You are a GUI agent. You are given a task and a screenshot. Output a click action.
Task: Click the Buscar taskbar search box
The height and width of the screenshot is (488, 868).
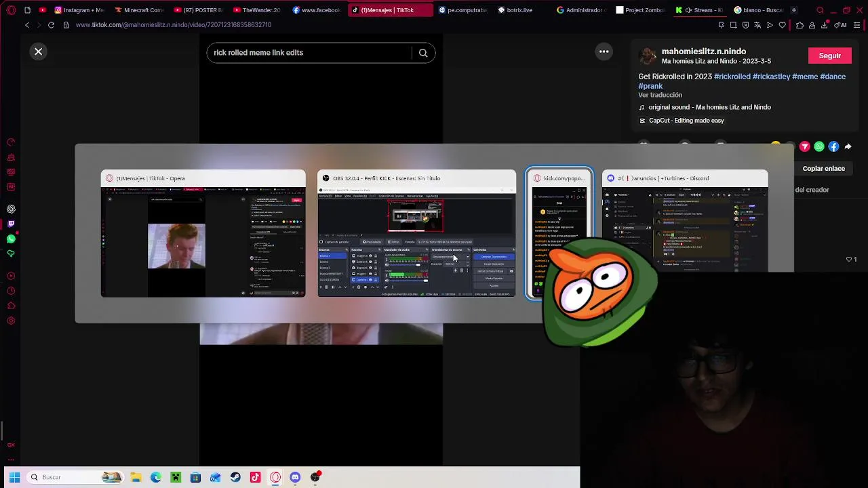[x=76, y=477]
